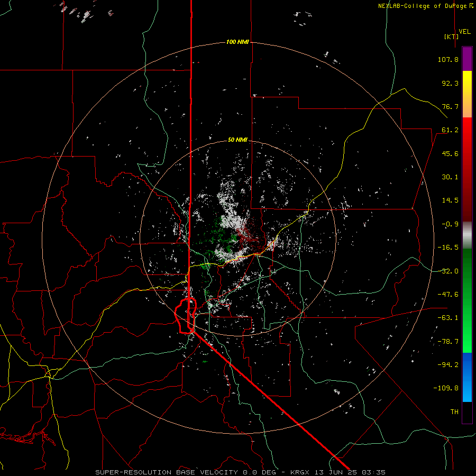The width and height of the screenshot is (476, 476).
Task: Select the -109.8 scale value
Action: pyautogui.click(x=446, y=388)
